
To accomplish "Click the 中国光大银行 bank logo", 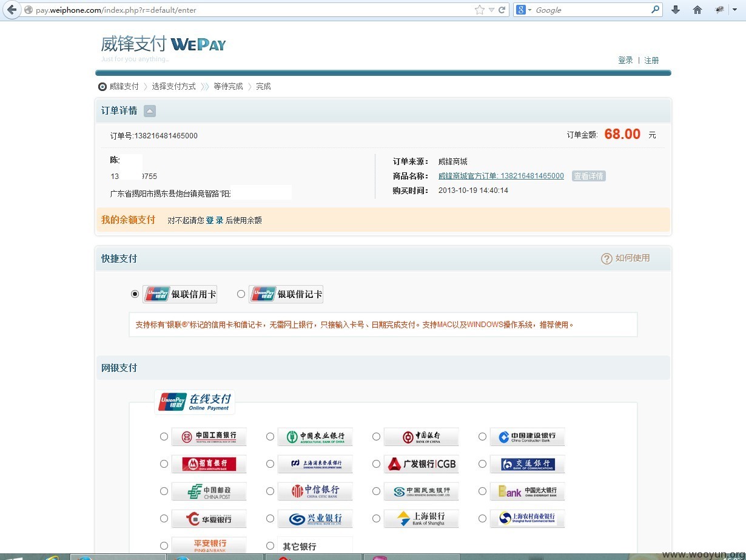I will 528,491.
